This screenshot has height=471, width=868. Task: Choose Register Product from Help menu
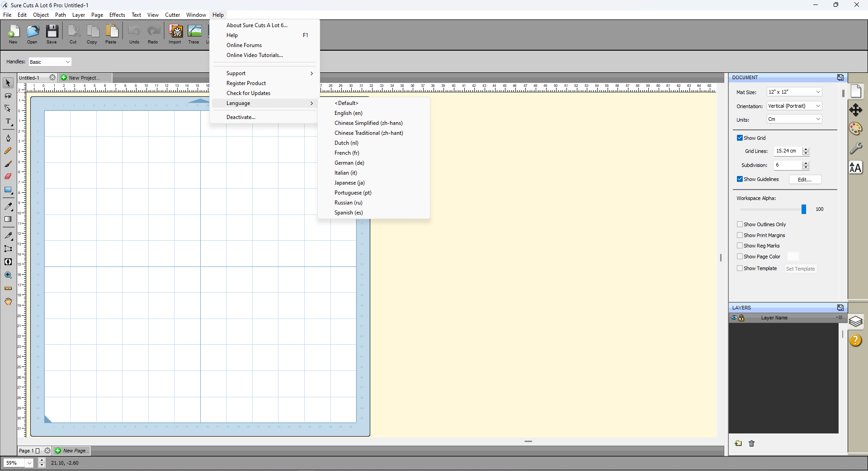tap(264, 83)
